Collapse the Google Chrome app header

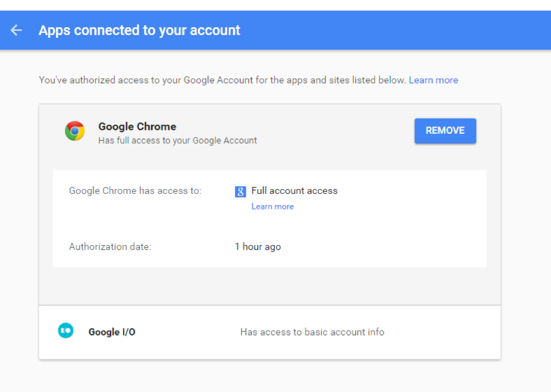tap(270, 132)
